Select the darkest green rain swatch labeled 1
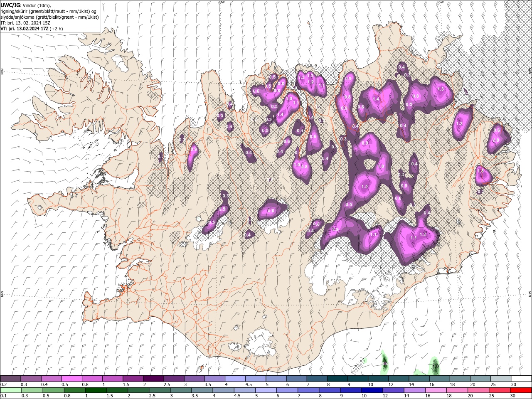 click(x=96, y=390)
